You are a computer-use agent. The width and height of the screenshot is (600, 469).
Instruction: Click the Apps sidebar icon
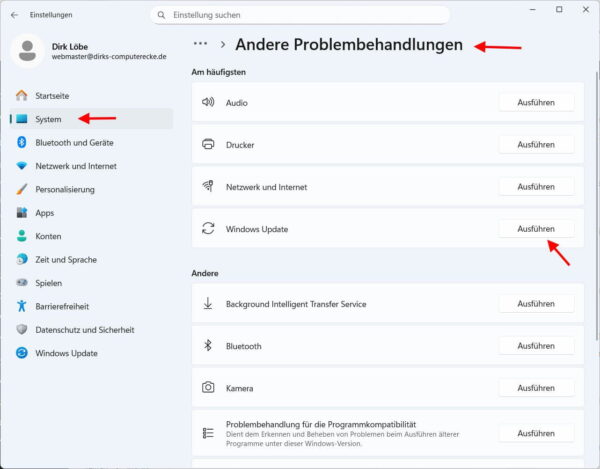pyautogui.click(x=22, y=213)
